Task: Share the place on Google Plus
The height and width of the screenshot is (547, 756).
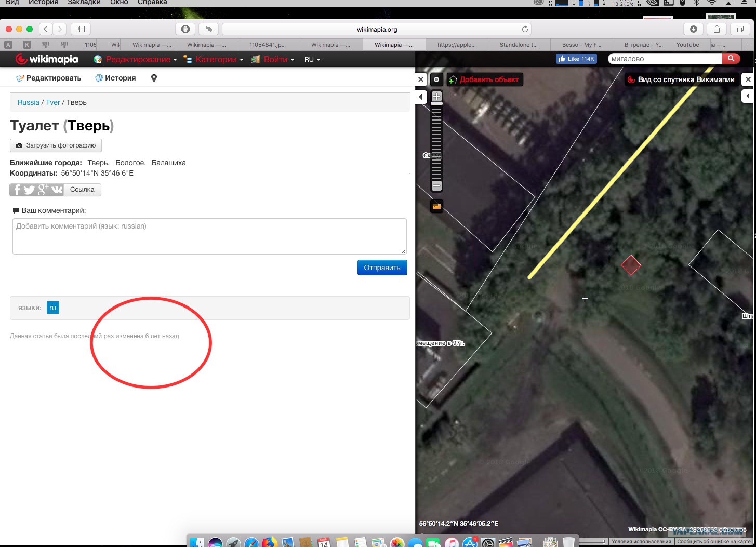Action: [43, 190]
